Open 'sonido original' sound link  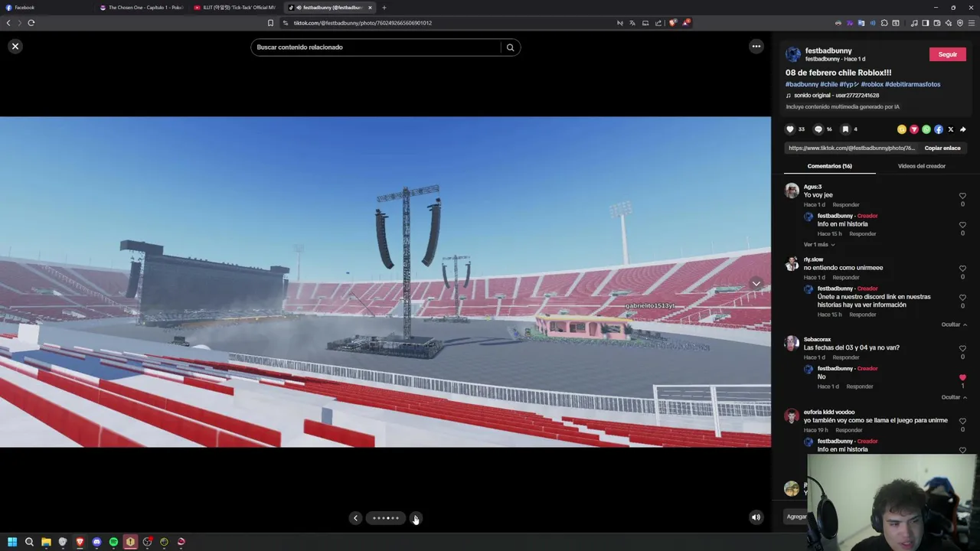pos(836,96)
